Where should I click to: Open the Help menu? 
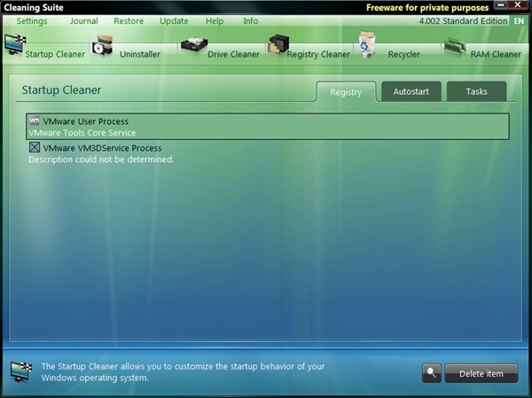(x=215, y=20)
